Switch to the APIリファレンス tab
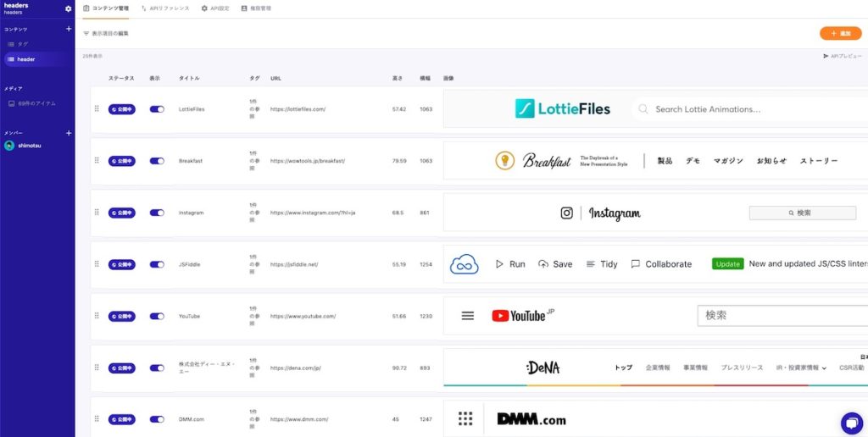Viewport: 868px width, 437px height. pyautogui.click(x=165, y=8)
